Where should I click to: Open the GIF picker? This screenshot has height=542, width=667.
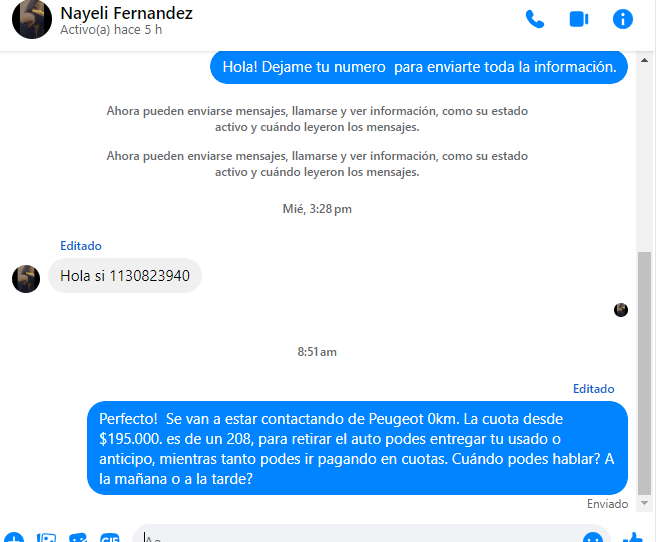tap(110, 537)
